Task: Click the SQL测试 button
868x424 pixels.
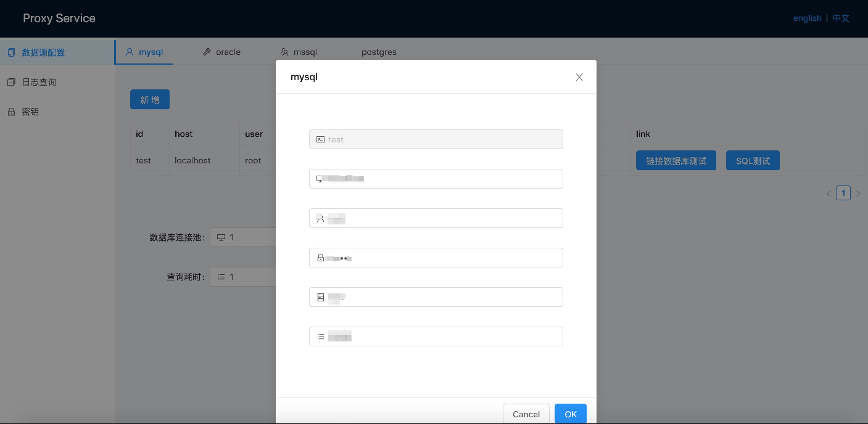Action: tap(753, 160)
